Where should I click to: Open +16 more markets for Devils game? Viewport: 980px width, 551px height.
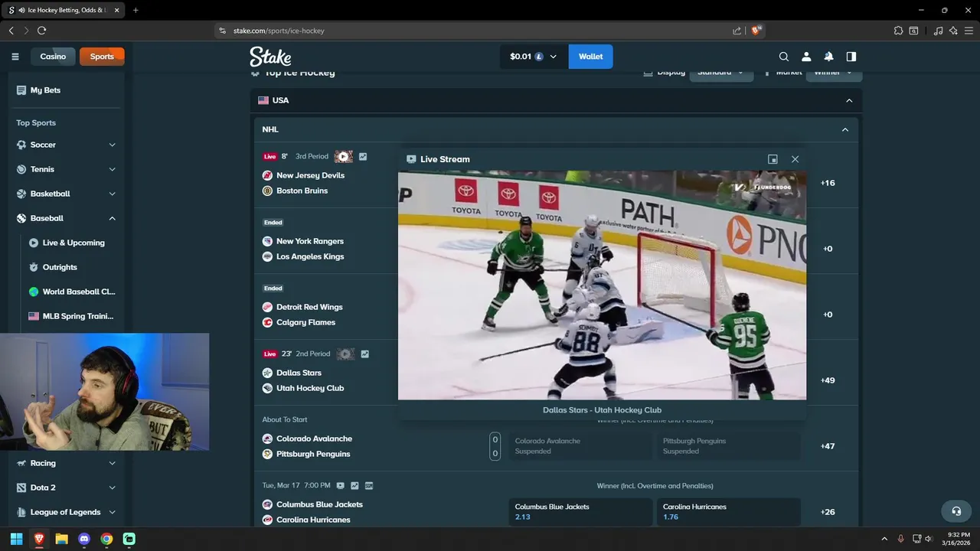tap(828, 183)
